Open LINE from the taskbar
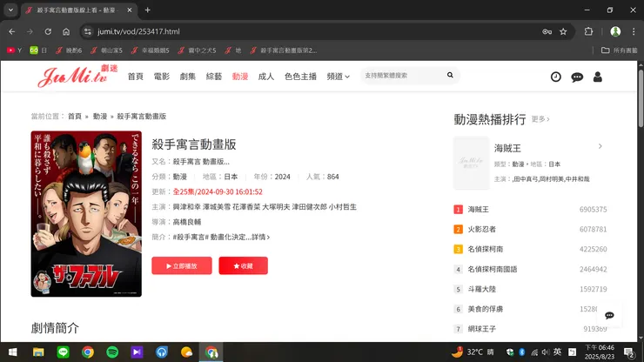The image size is (644, 362). coord(63,352)
